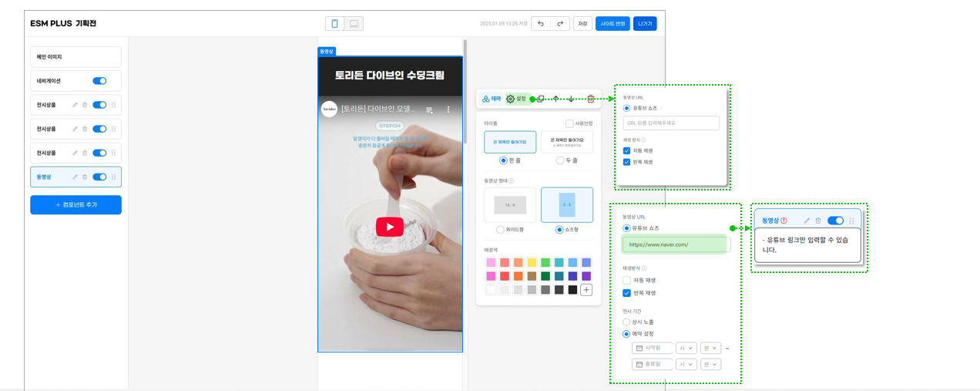The height and width of the screenshot is (391, 980).
Task: Select the 두 줄 radio button
Action: tap(560, 160)
